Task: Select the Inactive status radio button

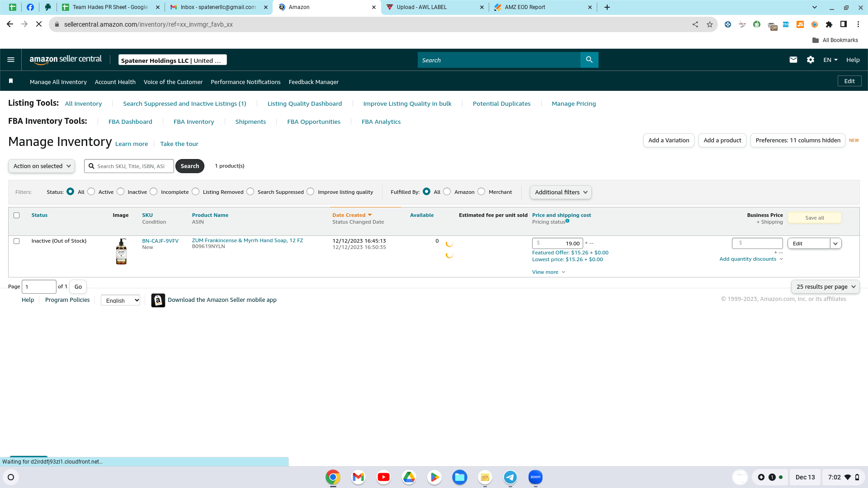Action: [x=120, y=192]
